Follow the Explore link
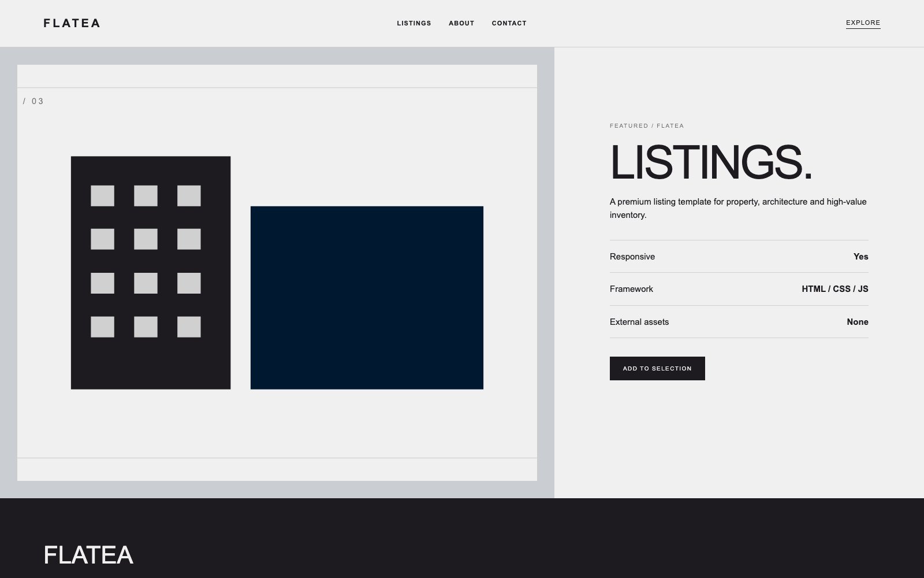The width and height of the screenshot is (924, 578). click(x=863, y=23)
